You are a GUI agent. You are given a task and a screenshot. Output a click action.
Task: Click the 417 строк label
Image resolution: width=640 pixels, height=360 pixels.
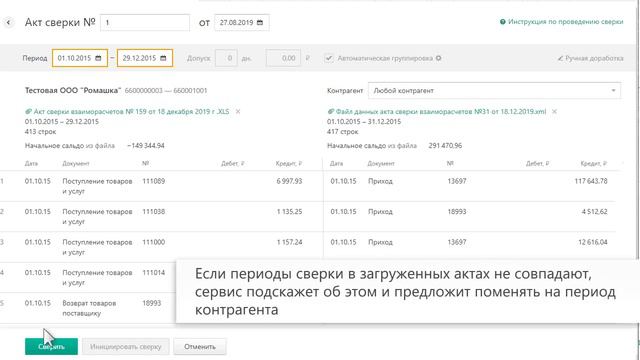(x=342, y=131)
